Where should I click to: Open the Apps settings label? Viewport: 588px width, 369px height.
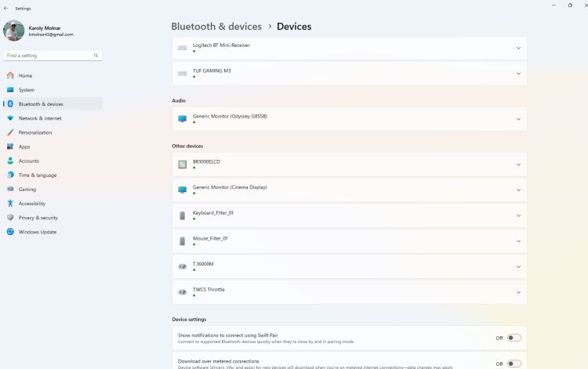[24, 147]
